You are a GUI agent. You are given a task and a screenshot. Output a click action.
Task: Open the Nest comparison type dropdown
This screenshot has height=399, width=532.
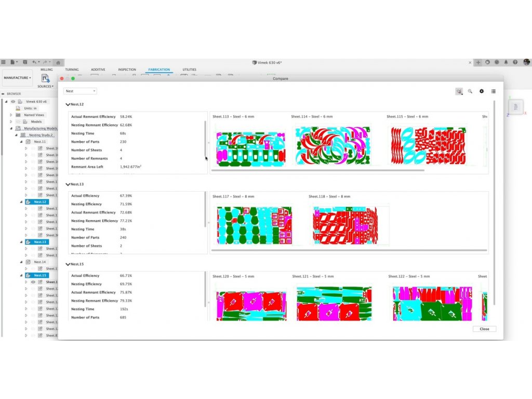[x=80, y=91]
